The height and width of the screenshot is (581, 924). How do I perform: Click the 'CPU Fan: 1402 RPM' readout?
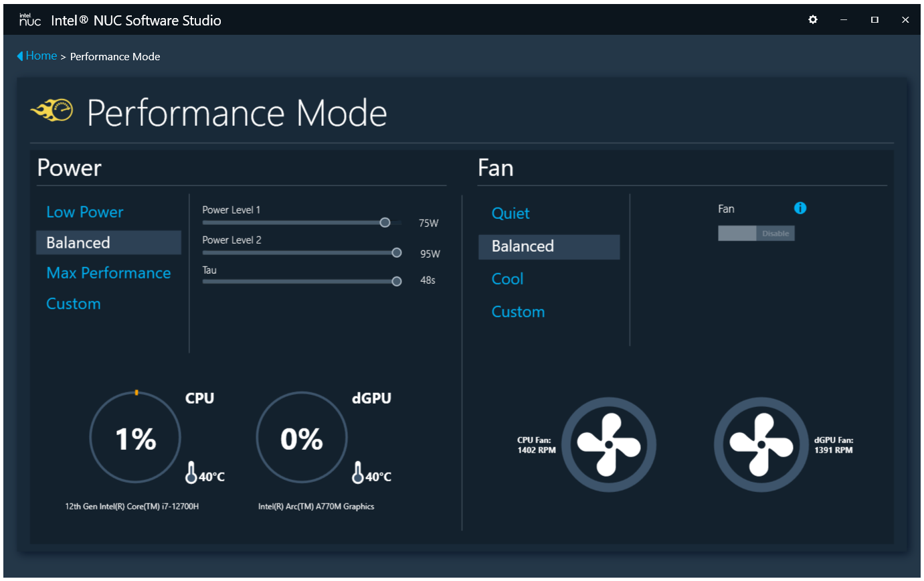(537, 445)
